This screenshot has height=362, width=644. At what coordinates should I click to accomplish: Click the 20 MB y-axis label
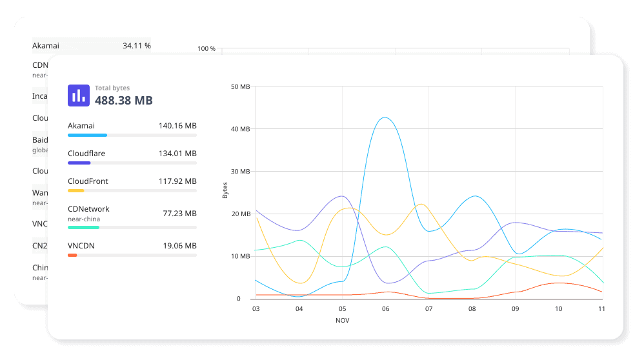tap(241, 214)
